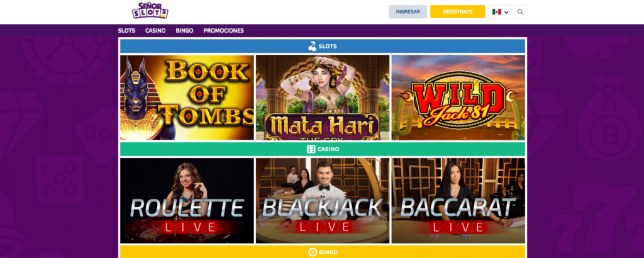Open the BINGO menu item
This screenshot has width=644, height=258.
(184, 30)
